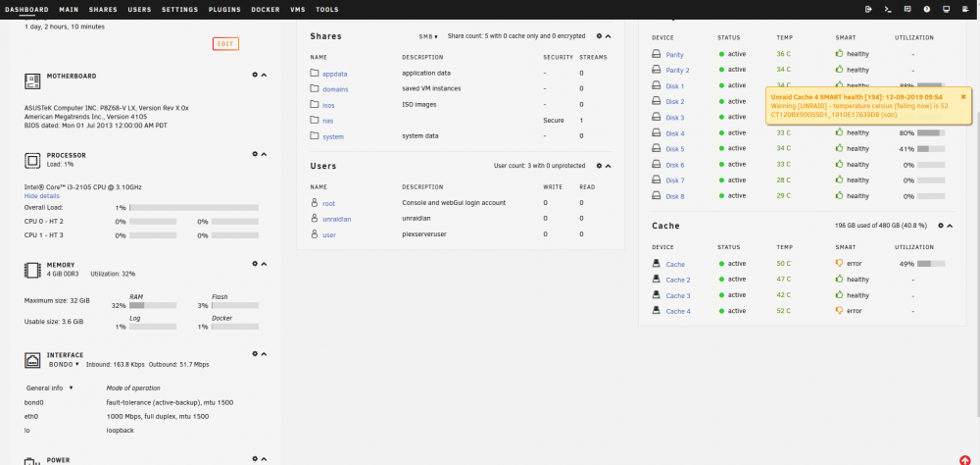The height and width of the screenshot is (465, 980).
Task: Click the Motherboard settings gear
Action: pyautogui.click(x=255, y=75)
